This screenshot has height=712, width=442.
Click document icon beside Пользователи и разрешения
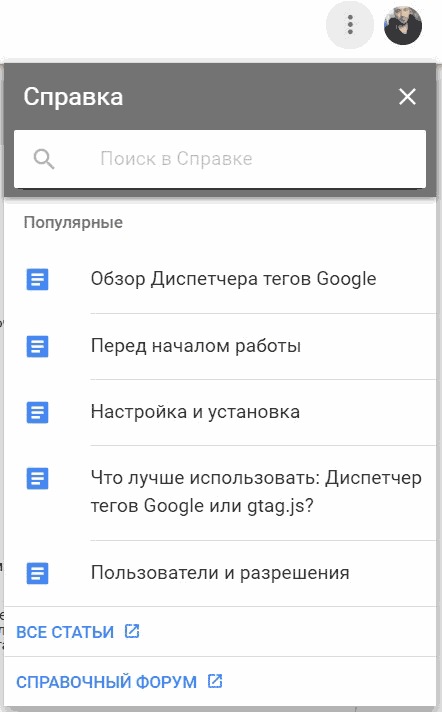click(x=37, y=573)
